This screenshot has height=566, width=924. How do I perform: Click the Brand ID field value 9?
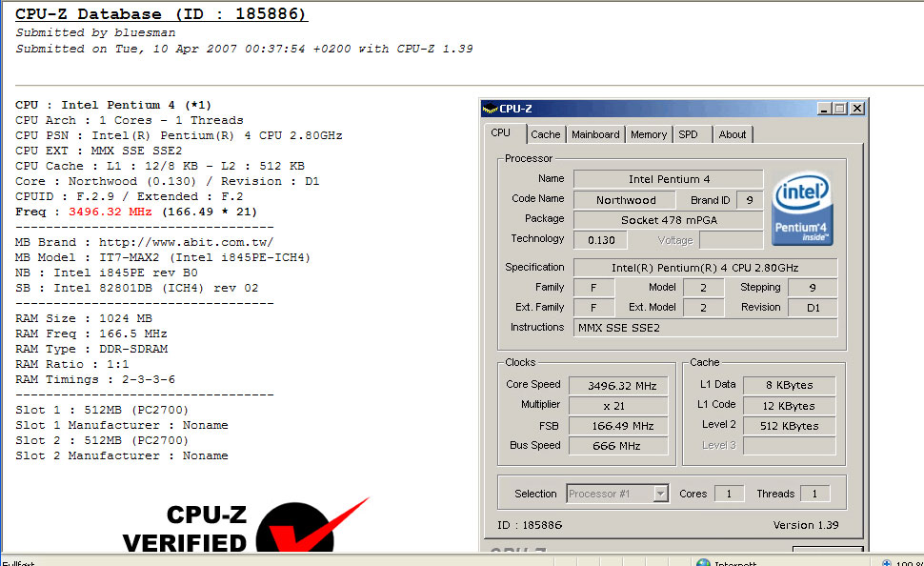750,200
